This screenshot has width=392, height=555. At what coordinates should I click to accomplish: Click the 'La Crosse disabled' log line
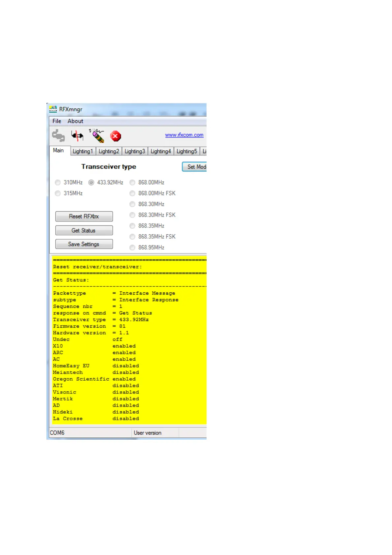click(x=96, y=419)
